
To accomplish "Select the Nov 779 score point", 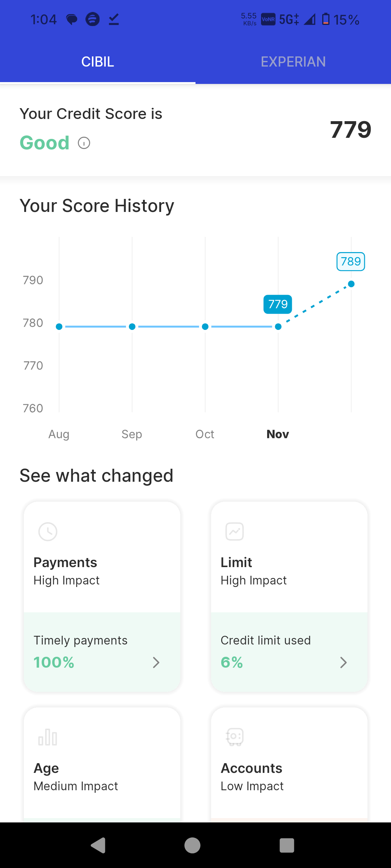I will click(278, 327).
